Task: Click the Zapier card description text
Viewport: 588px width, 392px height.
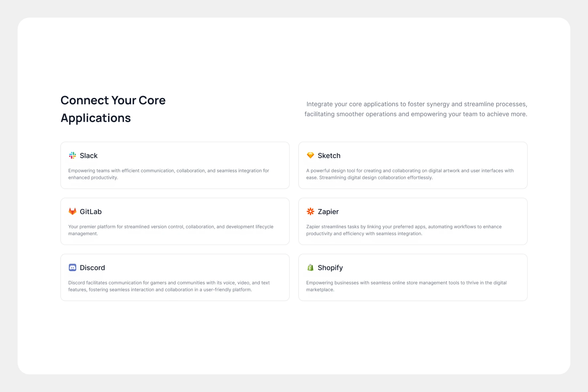Action: [404, 230]
